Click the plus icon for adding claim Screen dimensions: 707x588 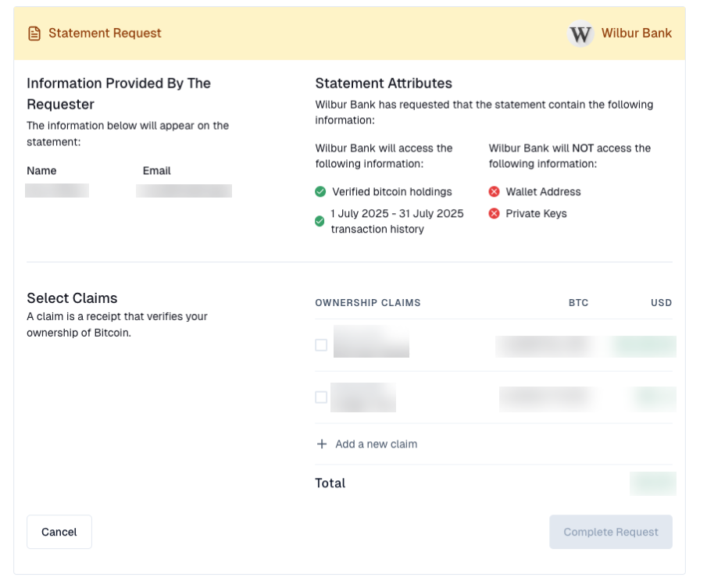pyautogui.click(x=322, y=444)
